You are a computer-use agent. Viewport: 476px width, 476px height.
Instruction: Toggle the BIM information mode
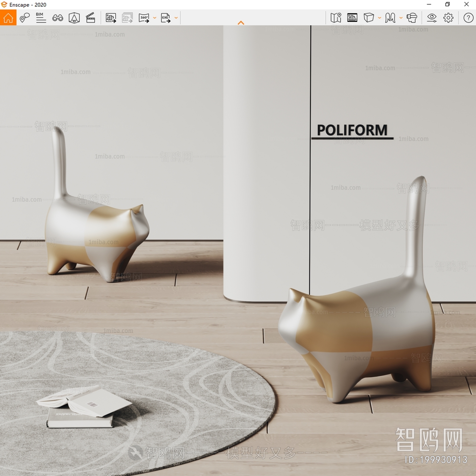pyautogui.click(x=41, y=18)
